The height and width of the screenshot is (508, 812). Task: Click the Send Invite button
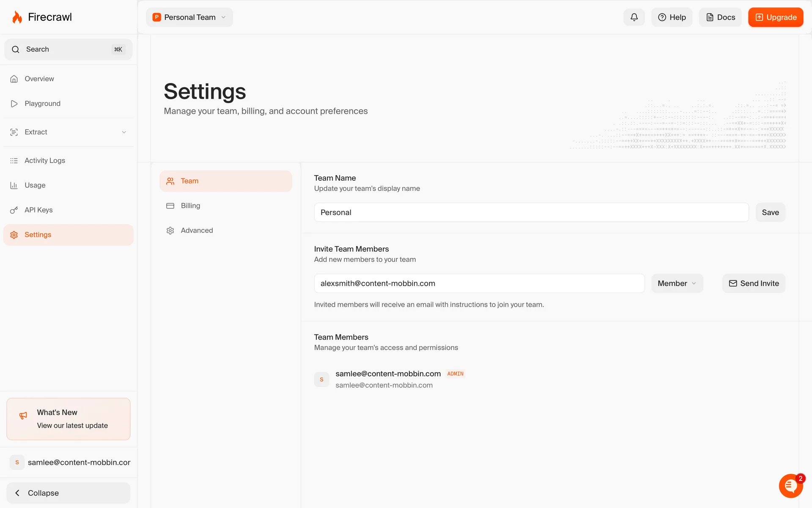pos(754,284)
